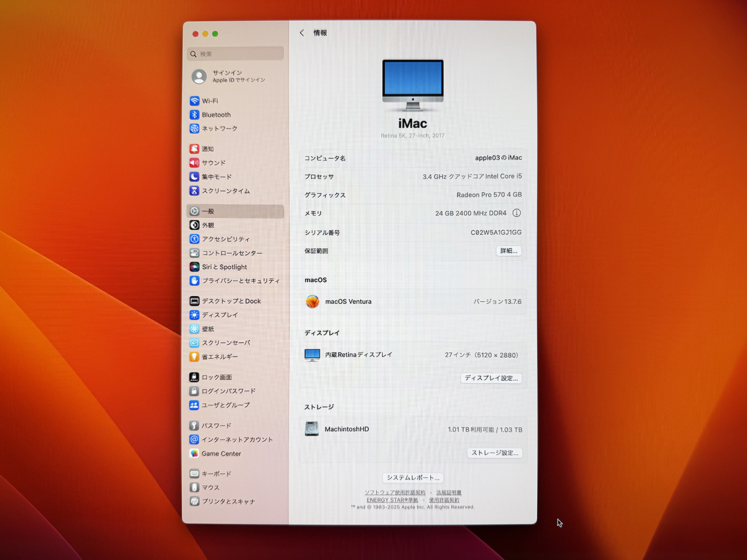Click the バージョン 13.7.6 text
The width and height of the screenshot is (747, 560).
497,302
